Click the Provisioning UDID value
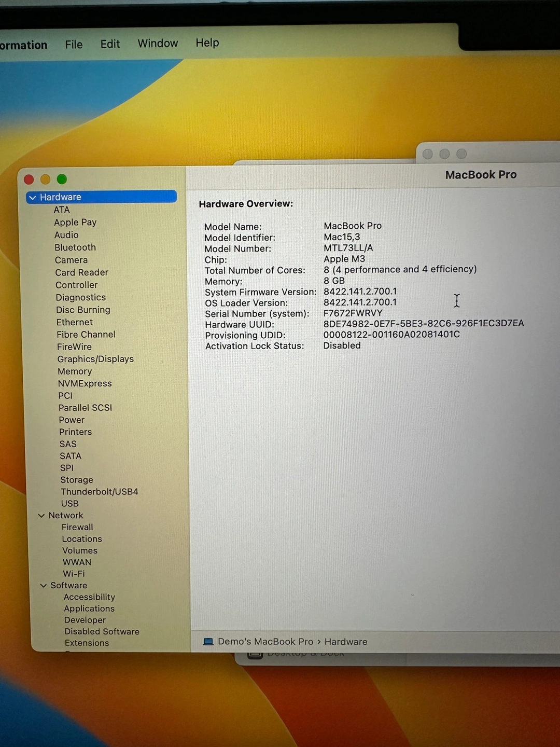Image resolution: width=560 pixels, height=747 pixels. pos(391,334)
